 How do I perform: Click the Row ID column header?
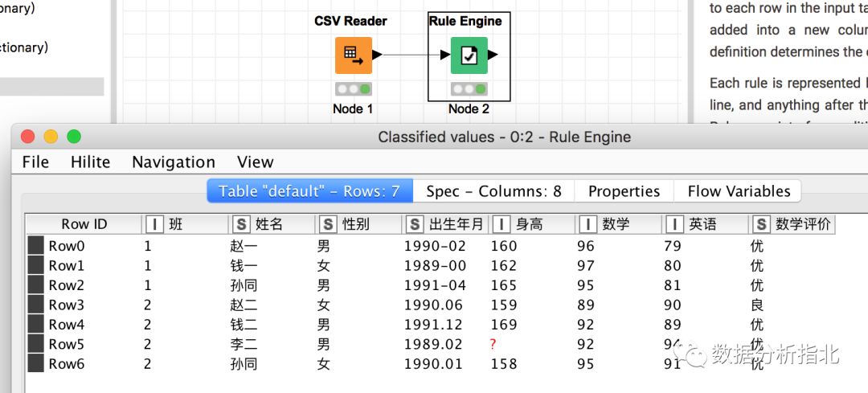(84, 224)
